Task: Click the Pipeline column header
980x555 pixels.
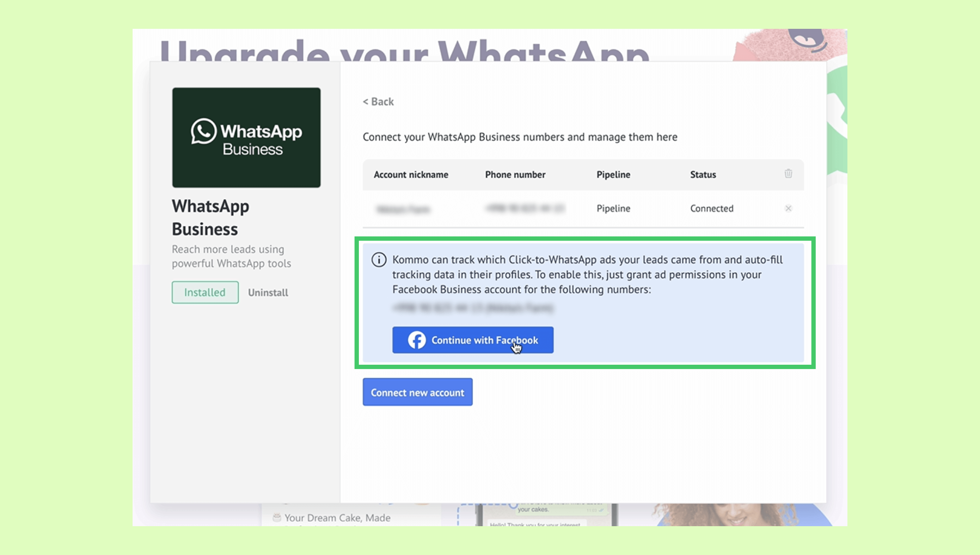Action: [613, 174]
